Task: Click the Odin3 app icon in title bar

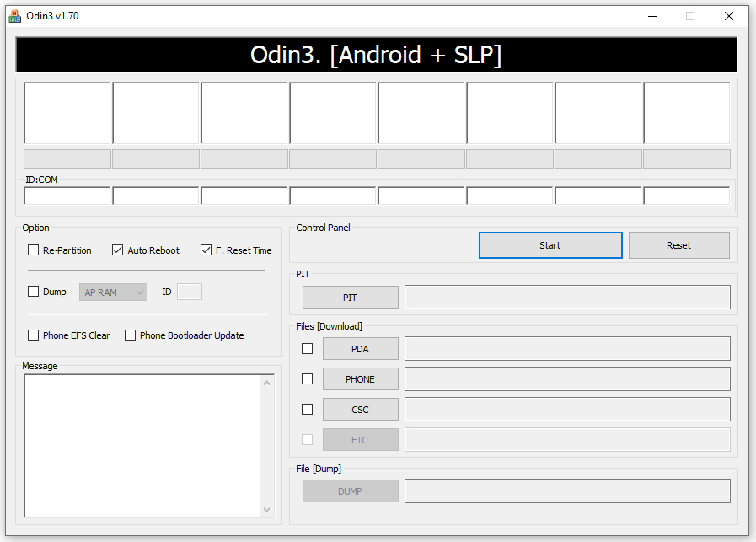Action: pos(15,16)
